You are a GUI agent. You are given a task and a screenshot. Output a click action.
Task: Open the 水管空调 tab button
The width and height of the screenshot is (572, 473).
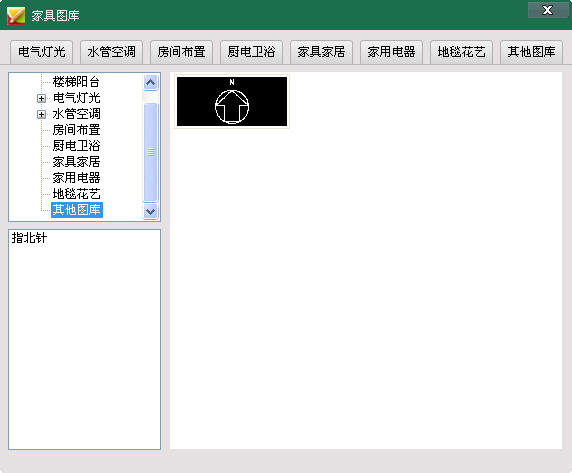[x=112, y=52]
